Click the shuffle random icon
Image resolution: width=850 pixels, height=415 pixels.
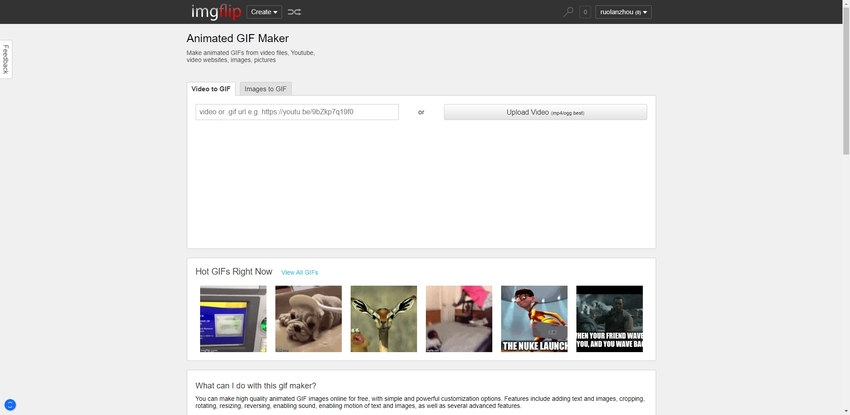[x=294, y=12]
